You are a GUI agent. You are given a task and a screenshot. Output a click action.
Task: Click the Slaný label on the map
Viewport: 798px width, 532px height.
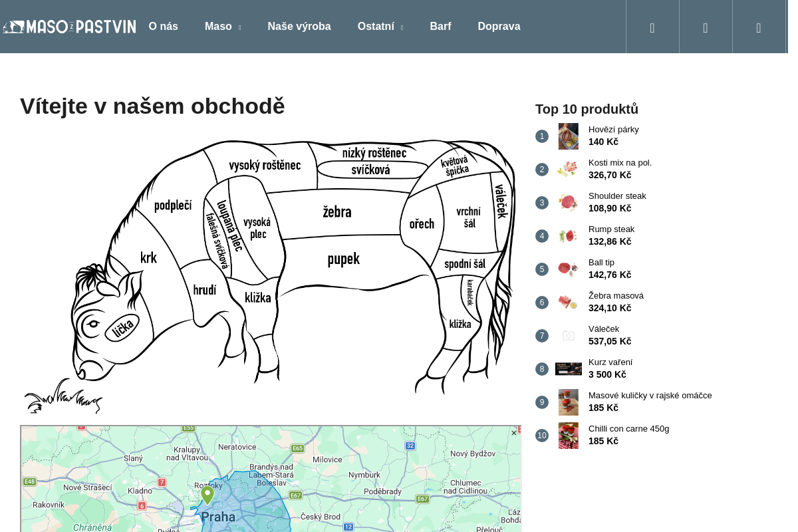click(x=134, y=459)
